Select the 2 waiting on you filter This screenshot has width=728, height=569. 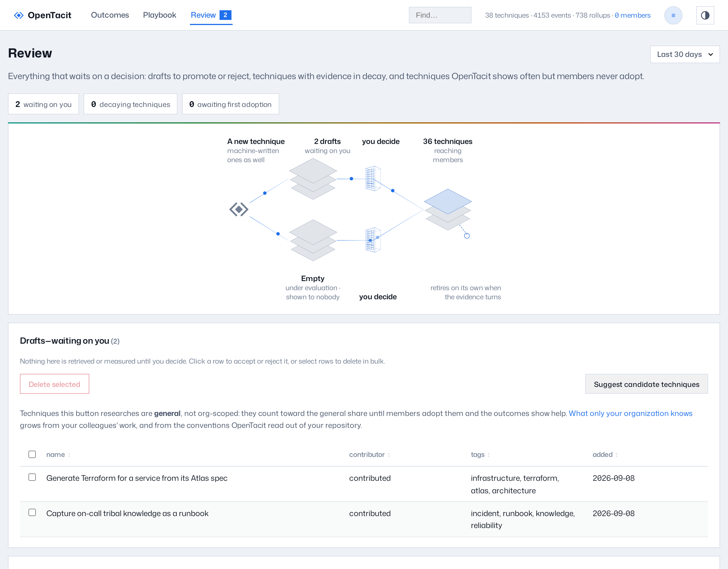(43, 104)
